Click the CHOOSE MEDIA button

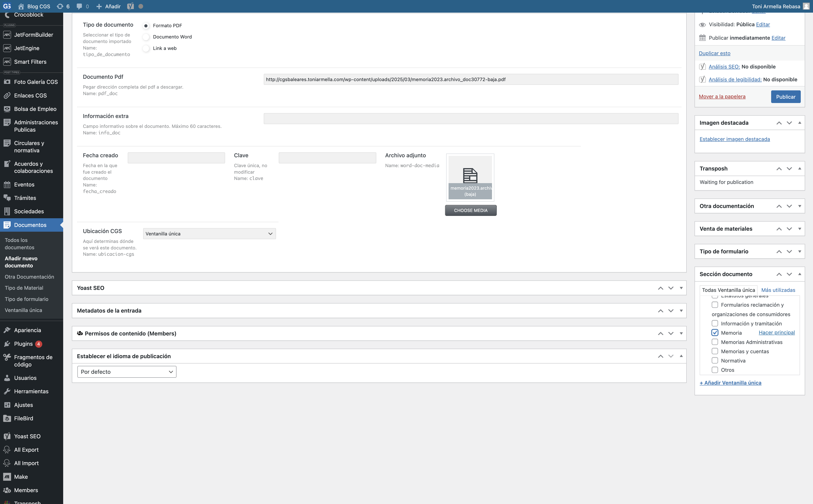click(x=470, y=210)
